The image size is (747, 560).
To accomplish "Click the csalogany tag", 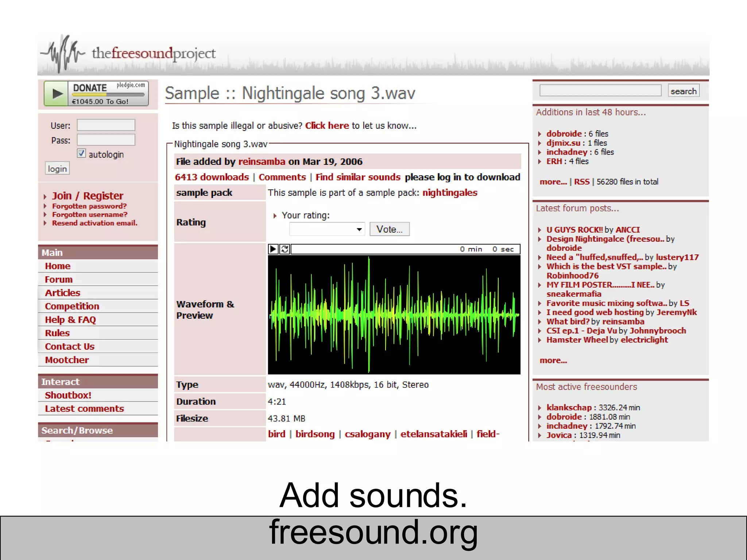I will [x=367, y=434].
